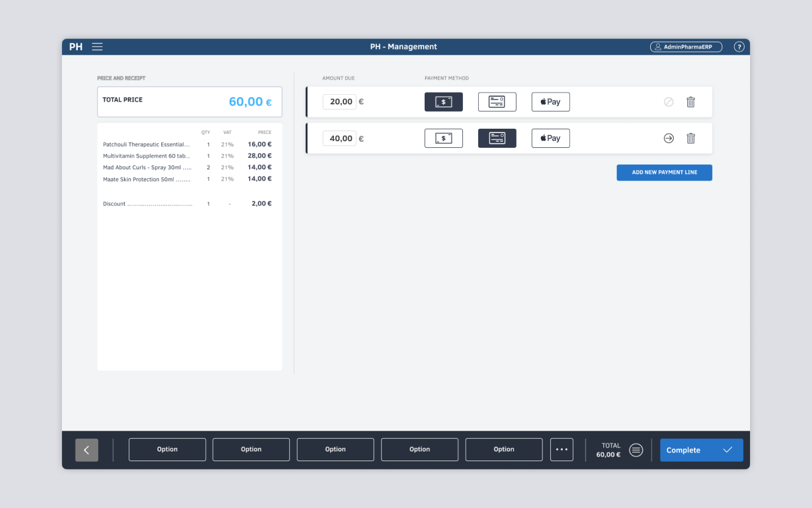Delete the 40,00 € payment line

(690, 138)
